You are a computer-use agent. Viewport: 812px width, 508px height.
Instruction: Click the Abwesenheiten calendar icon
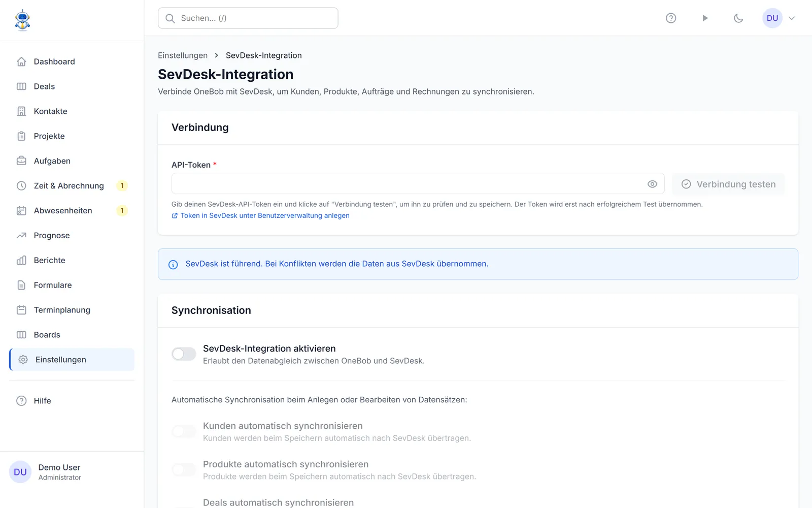(x=21, y=211)
